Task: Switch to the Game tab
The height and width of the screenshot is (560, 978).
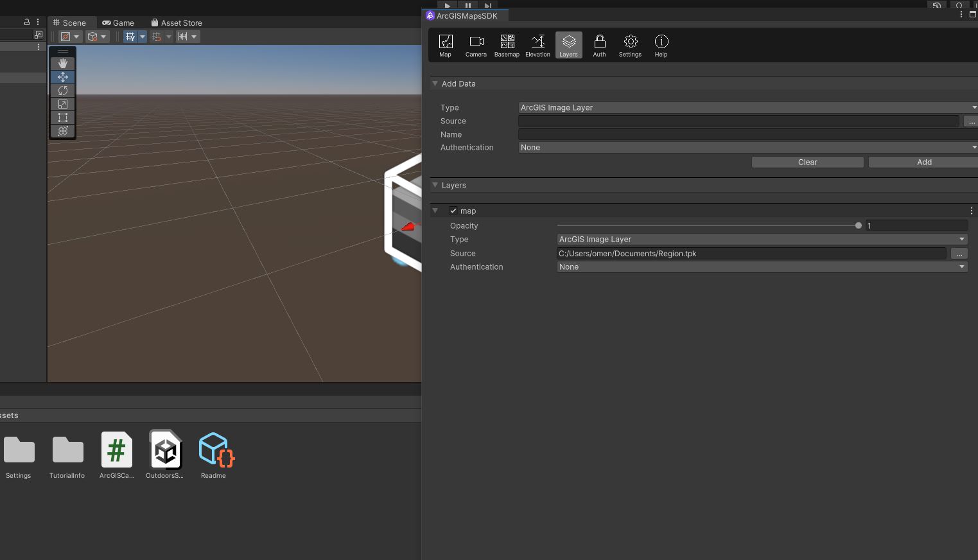Action: [x=118, y=22]
